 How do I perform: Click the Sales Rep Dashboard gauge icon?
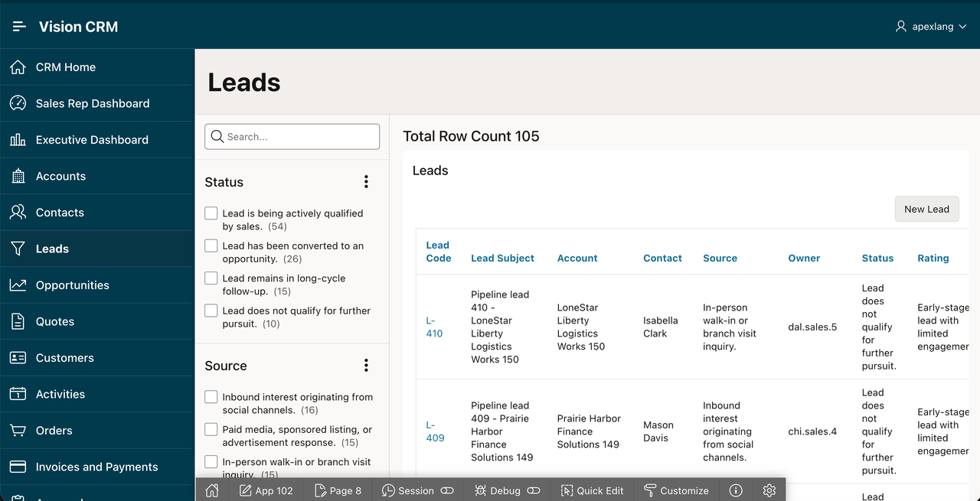18,103
